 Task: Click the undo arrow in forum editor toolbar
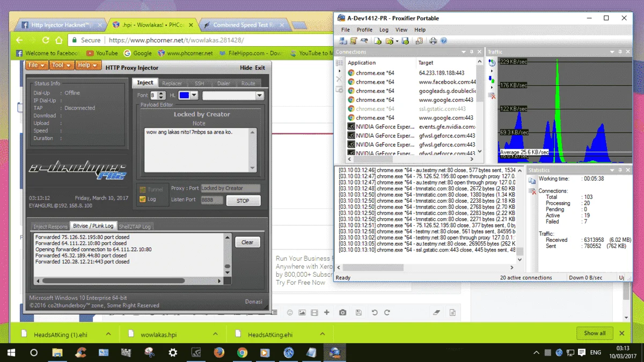point(375,312)
